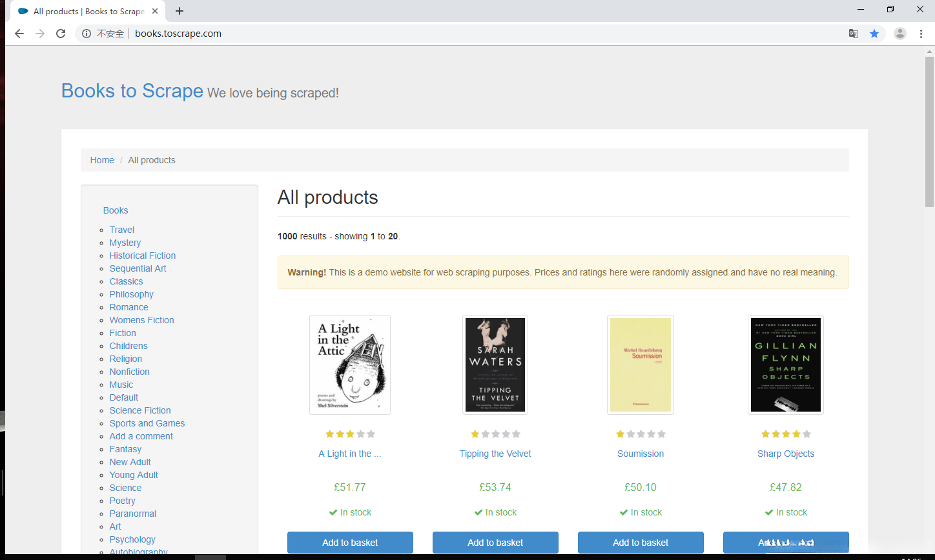Open the Psychology category
The height and width of the screenshot is (560, 935).
coord(132,539)
